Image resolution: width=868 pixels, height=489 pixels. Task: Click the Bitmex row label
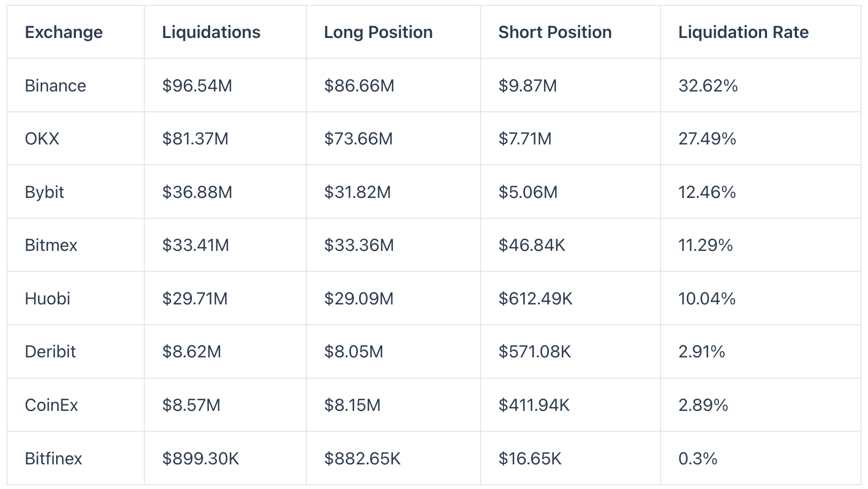pos(51,245)
